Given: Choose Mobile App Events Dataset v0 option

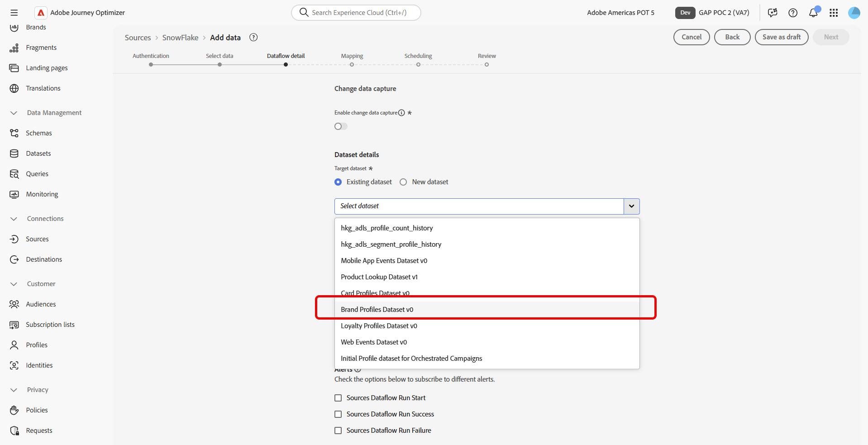Looking at the screenshot, I should pyautogui.click(x=487, y=261).
